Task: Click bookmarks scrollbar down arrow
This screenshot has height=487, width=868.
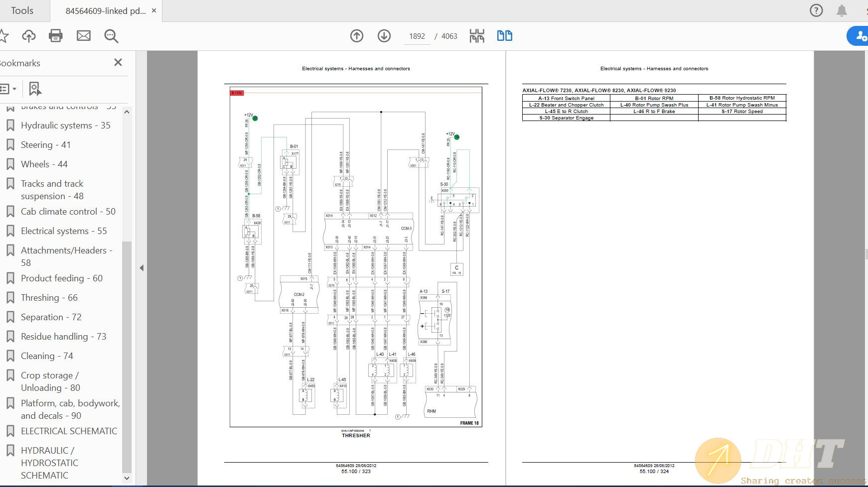Action: pos(127,478)
